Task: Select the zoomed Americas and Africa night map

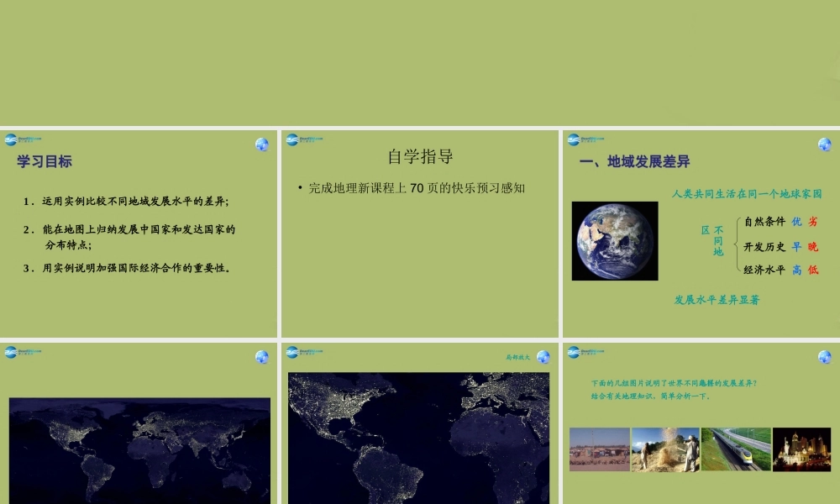Action: [418, 438]
